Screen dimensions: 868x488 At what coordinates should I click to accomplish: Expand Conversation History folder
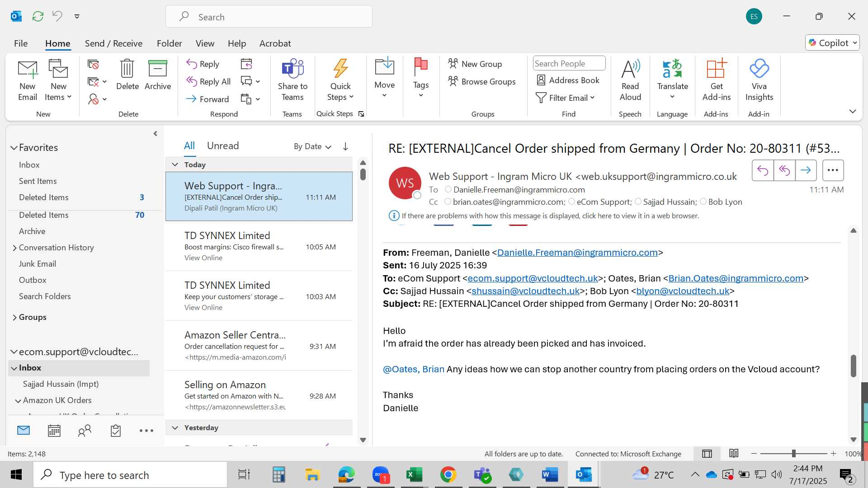pos(14,248)
